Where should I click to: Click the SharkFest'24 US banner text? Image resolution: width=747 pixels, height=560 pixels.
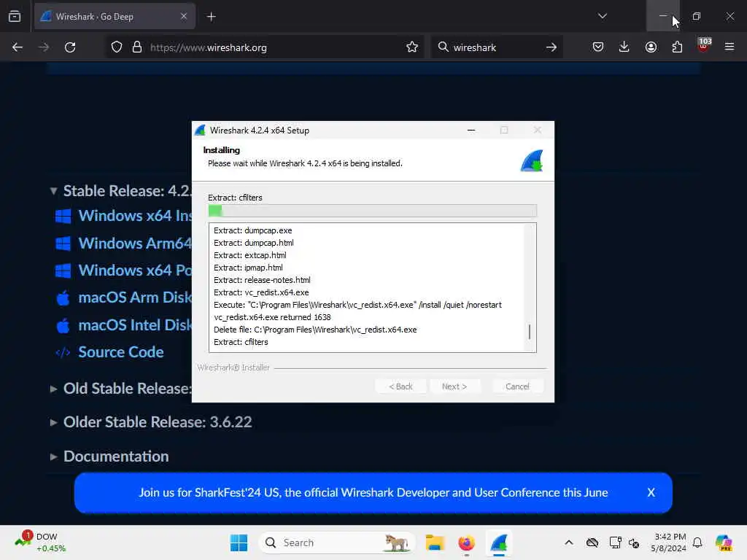point(373,492)
